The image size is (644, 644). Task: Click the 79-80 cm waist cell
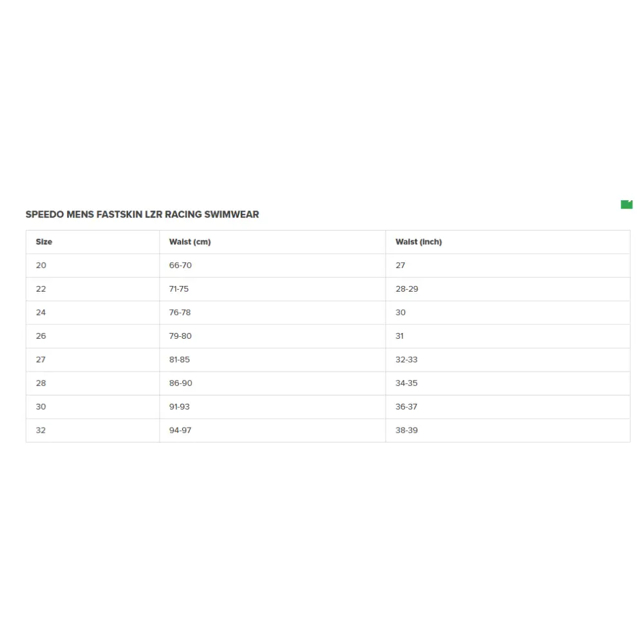(180, 336)
